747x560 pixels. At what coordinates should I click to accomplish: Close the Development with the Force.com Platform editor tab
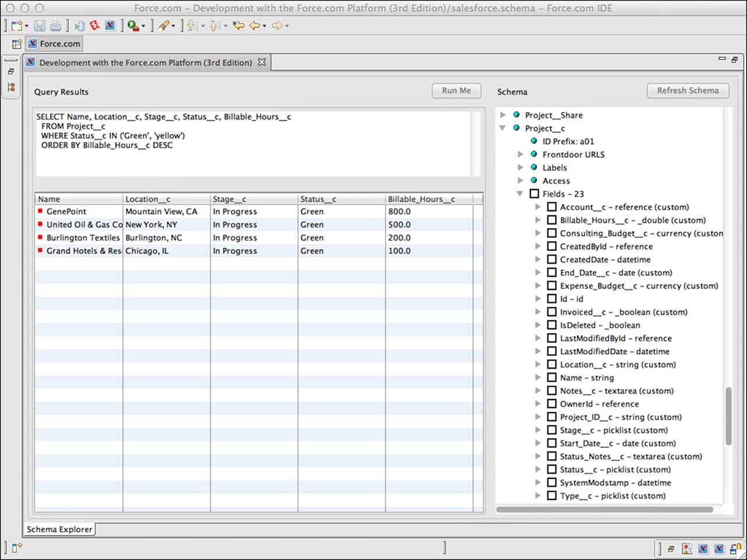262,62
